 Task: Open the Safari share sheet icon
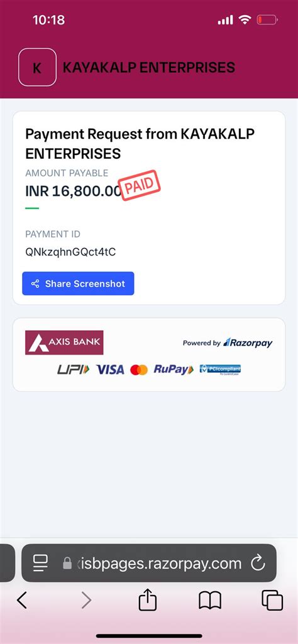click(x=148, y=599)
